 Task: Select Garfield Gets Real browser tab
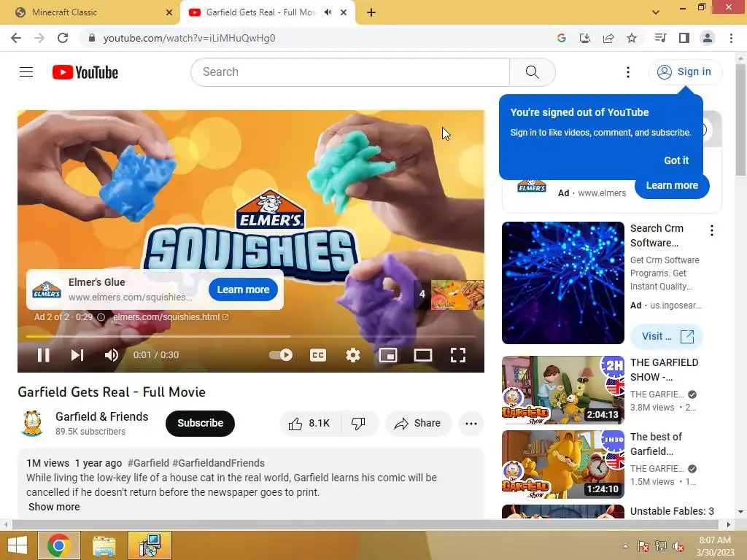[x=261, y=12]
